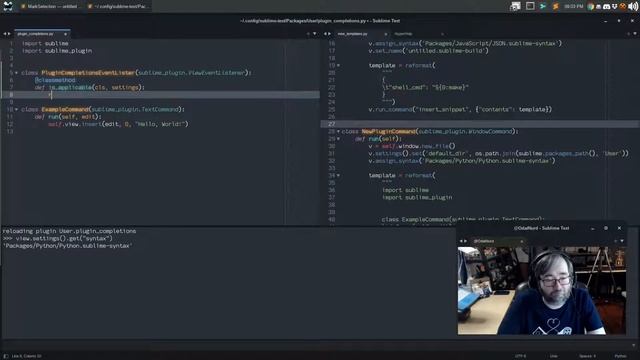Click the is_applicable method definition line
The image size is (640, 360).
pos(89,87)
